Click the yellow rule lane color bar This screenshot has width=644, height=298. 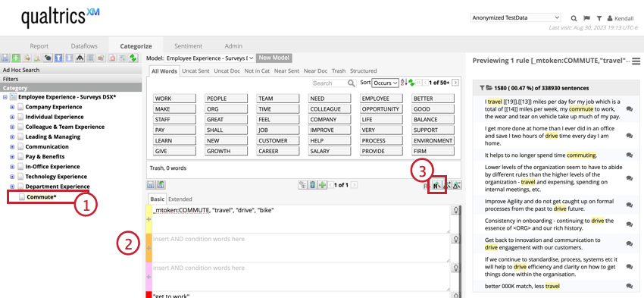click(148, 219)
